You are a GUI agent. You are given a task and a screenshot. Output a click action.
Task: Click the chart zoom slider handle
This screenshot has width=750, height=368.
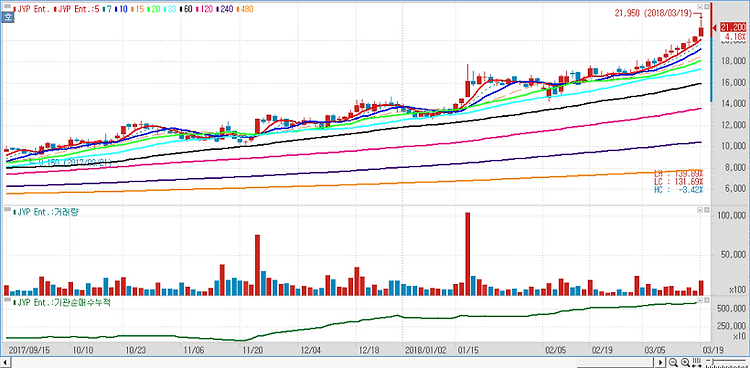(x=713, y=361)
